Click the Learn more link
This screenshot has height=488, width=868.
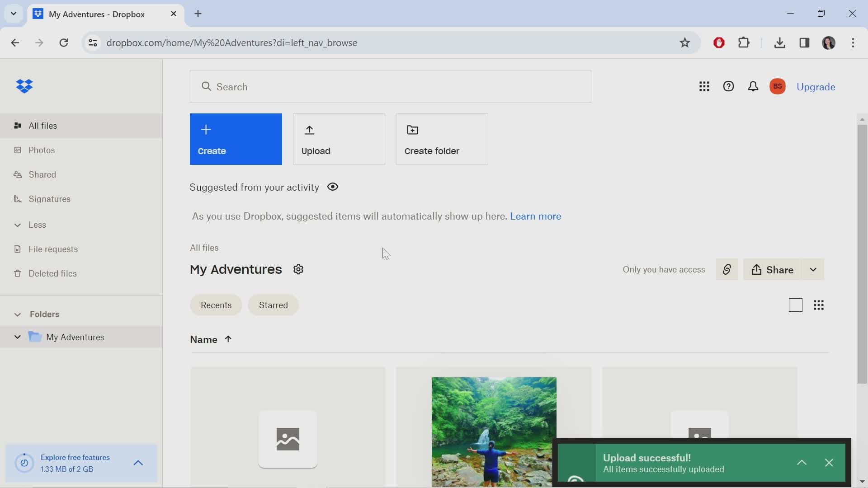535,216
